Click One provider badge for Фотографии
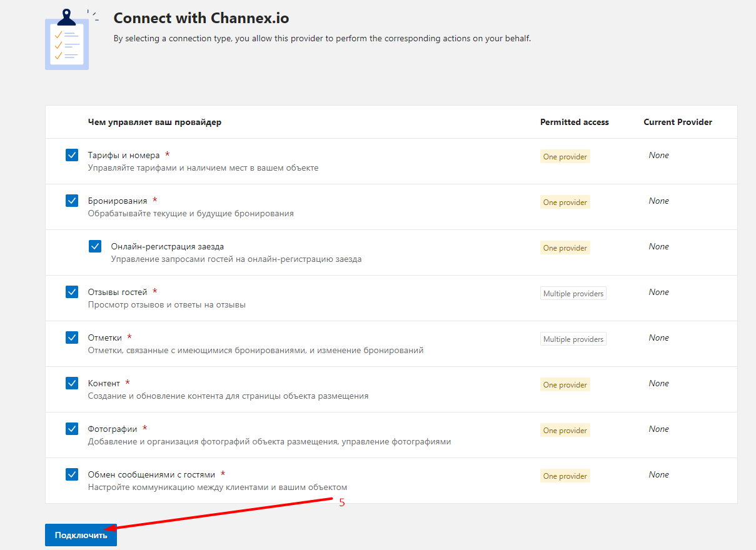 [x=565, y=431]
